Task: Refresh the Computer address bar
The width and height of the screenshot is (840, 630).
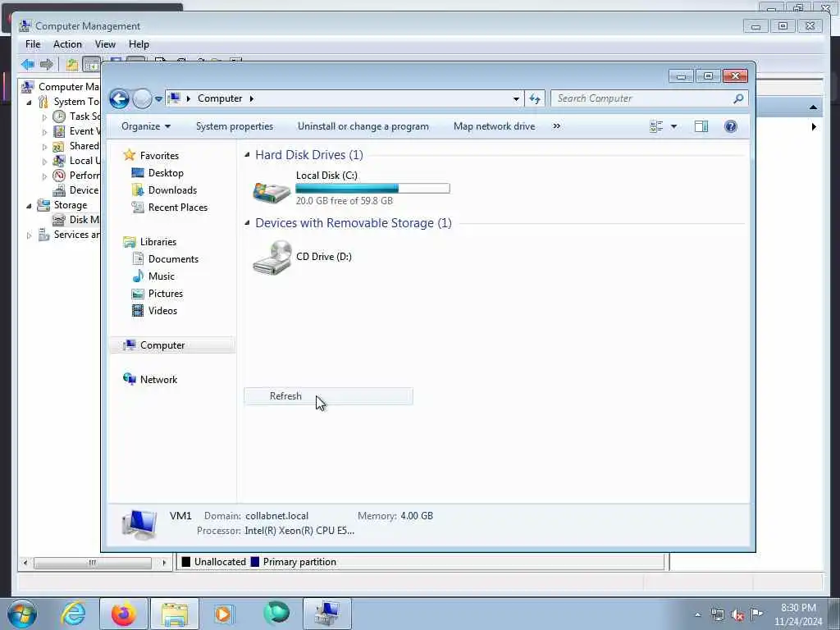Action: click(x=535, y=98)
